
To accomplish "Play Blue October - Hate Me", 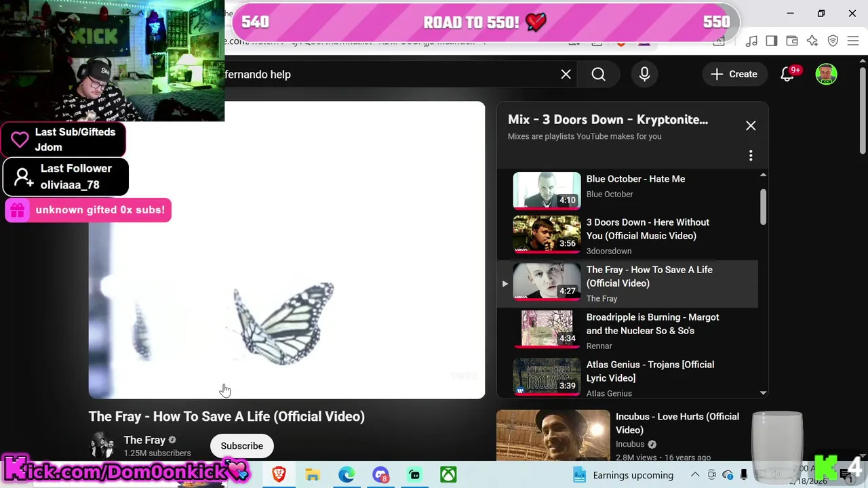I will tap(635, 179).
